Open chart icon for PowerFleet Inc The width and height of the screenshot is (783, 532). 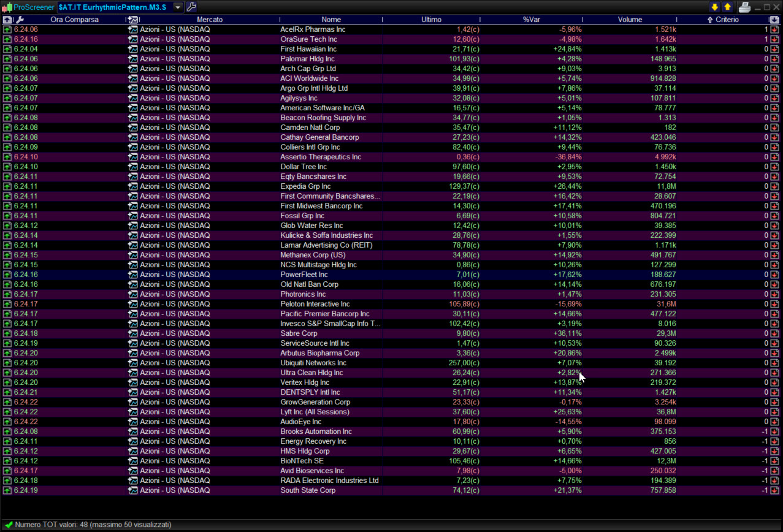point(133,275)
